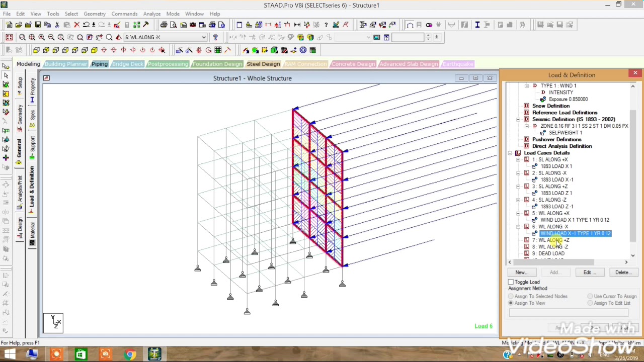Click the assignment list input field
The image size is (644, 362).
tap(569, 313)
